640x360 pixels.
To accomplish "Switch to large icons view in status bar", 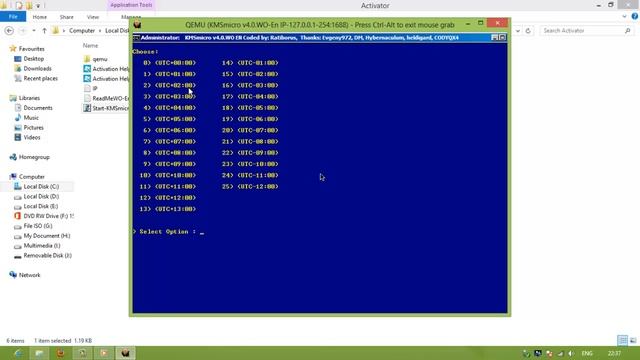I will 633,340.
